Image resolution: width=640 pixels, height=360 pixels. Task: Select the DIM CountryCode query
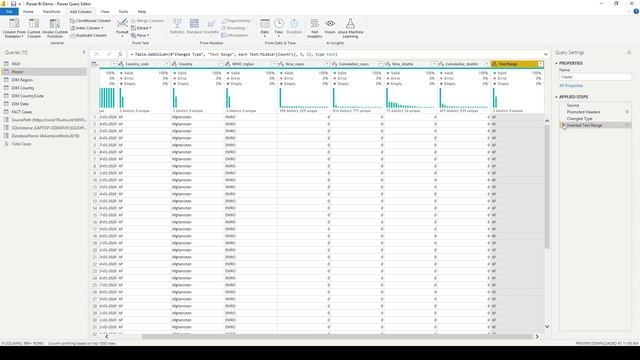pyautogui.click(x=44, y=96)
